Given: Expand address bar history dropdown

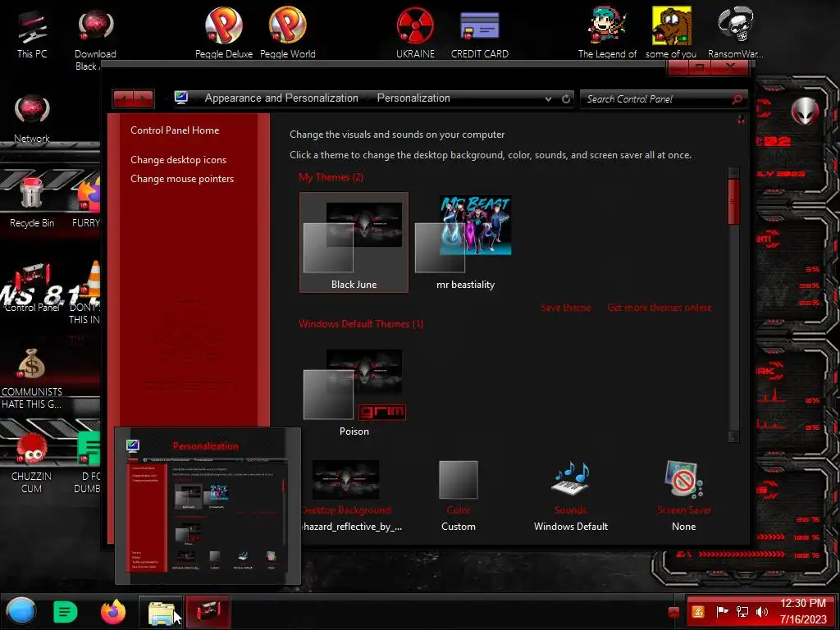Looking at the screenshot, I should 548,99.
